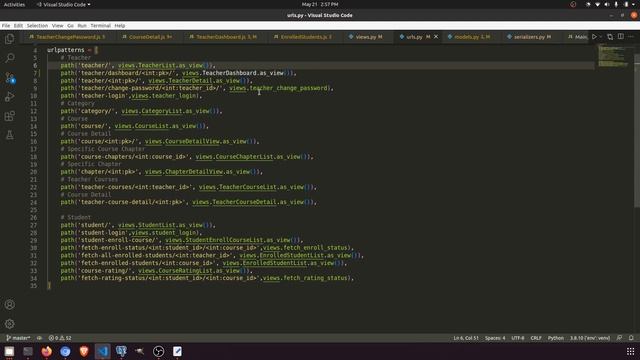Image resolution: width=640 pixels, height=360 pixels.
Task: Split the editor to the right
Action: 620,37
